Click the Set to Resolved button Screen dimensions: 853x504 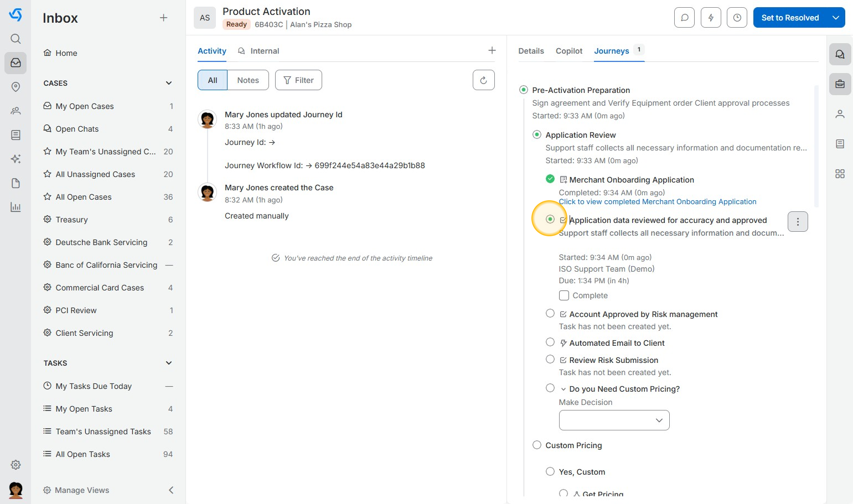(x=789, y=18)
